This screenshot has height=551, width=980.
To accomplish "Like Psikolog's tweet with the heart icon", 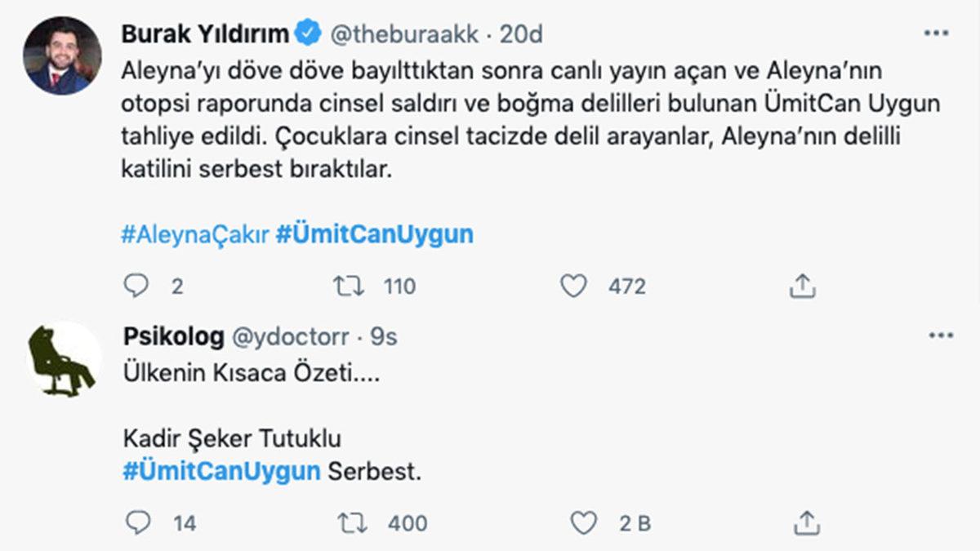I will pos(586,522).
